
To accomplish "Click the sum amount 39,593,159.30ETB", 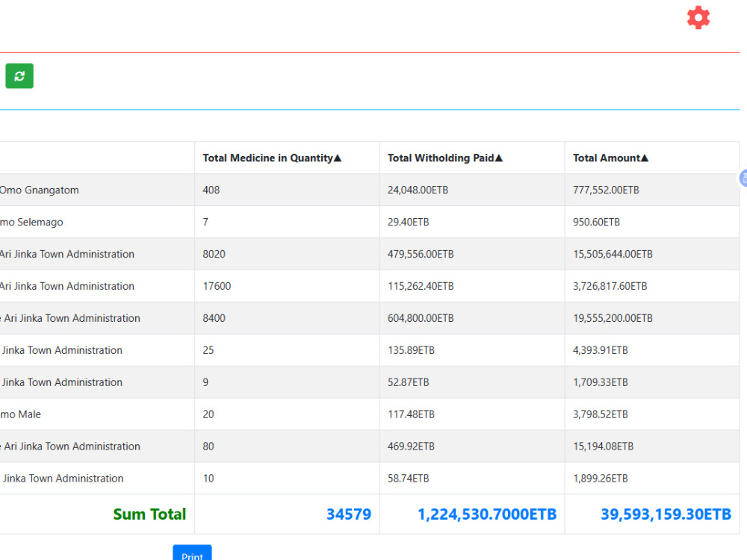I will coord(666,514).
